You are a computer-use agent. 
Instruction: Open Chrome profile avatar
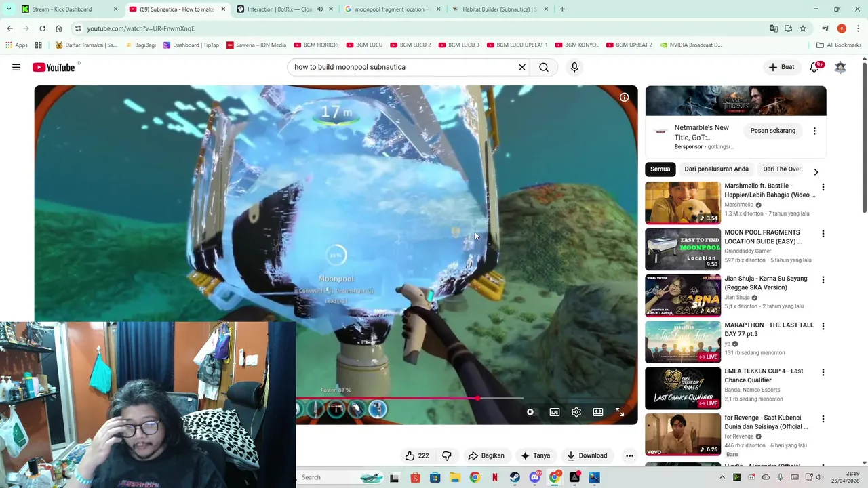(842, 28)
